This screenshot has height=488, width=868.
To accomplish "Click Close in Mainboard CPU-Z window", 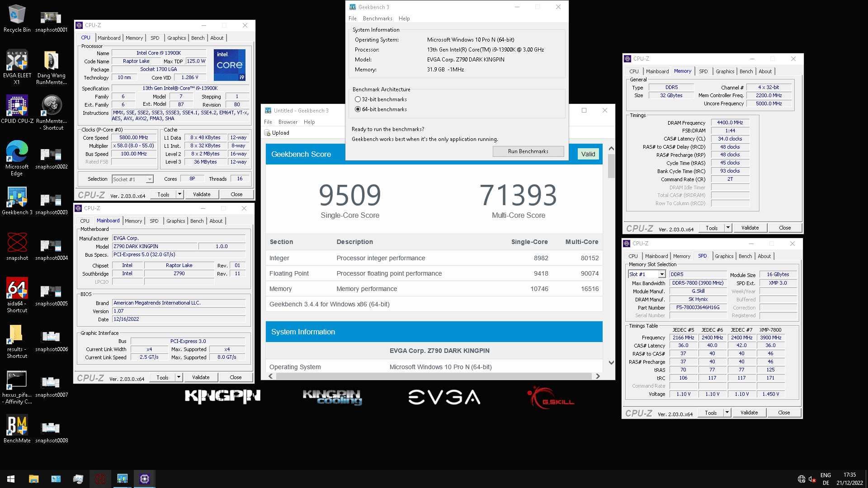I will click(236, 377).
